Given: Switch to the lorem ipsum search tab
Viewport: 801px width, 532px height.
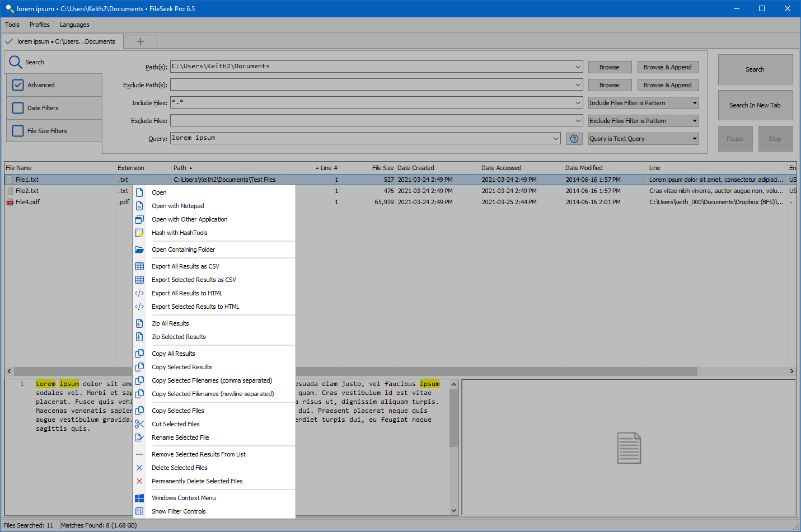Looking at the screenshot, I should [x=62, y=41].
